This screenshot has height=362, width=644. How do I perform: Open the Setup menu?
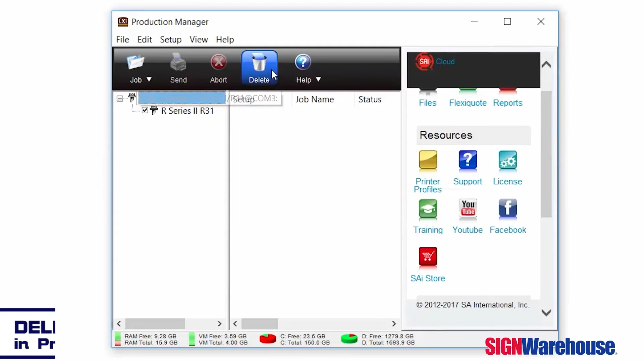click(171, 40)
